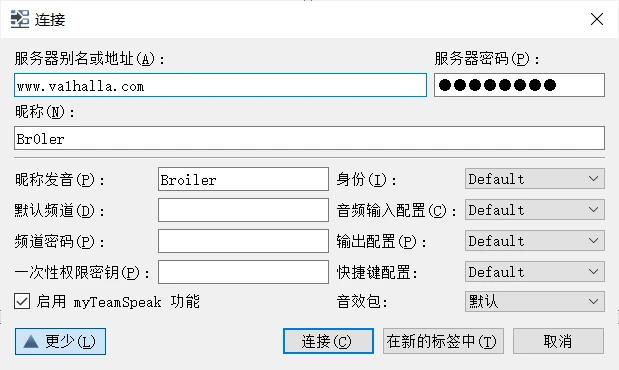The height and width of the screenshot is (370, 619).
Task: Open the 音效包 dropdown set to 默认
Action: click(x=535, y=302)
